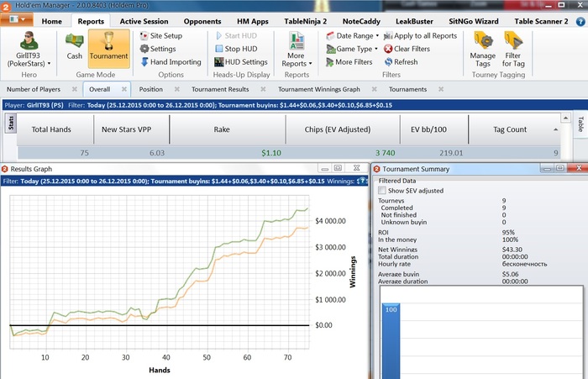This screenshot has height=379, width=588.
Task: Open Filter for Tag
Action: (x=513, y=50)
